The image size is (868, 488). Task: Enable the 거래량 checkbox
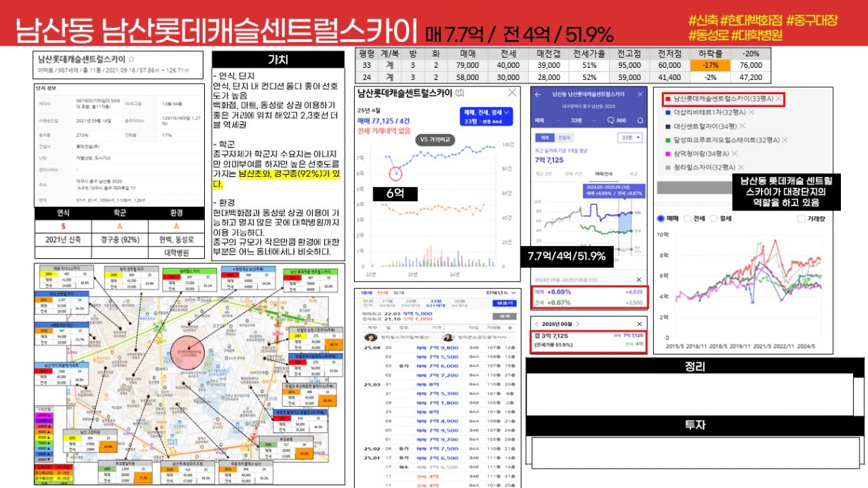(802, 218)
